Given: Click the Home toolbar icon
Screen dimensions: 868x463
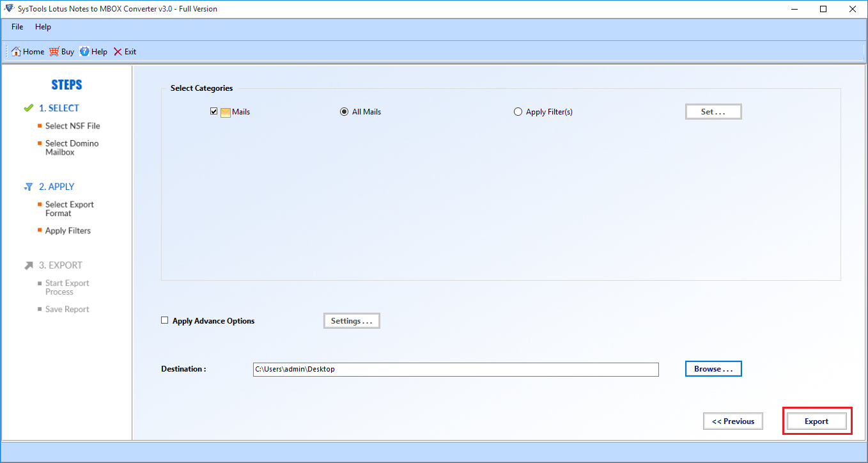Looking at the screenshot, I should tap(16, 52).
